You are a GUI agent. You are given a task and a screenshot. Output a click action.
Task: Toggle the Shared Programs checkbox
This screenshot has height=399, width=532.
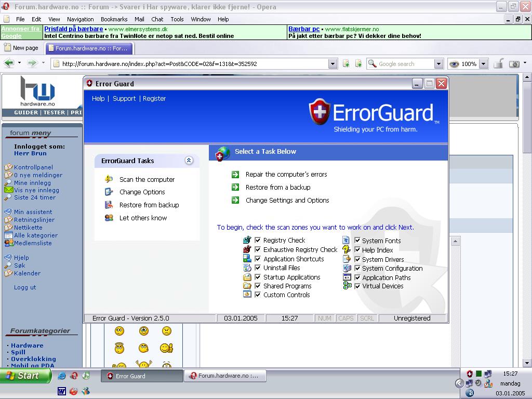(x=258, y=286)
